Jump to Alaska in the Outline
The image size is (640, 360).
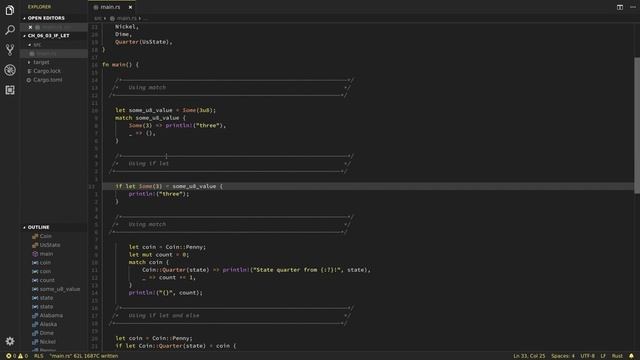(x=48, y=324)
